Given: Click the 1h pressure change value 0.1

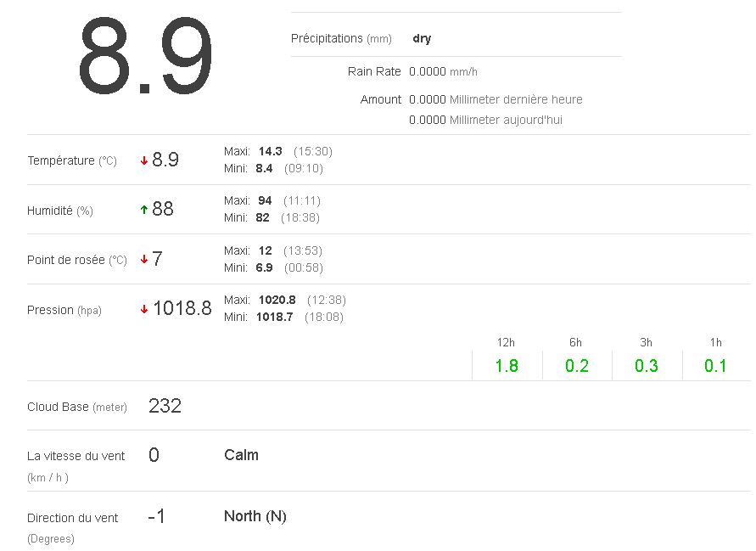Looking at the screenshot, I should tap(715, 366).
